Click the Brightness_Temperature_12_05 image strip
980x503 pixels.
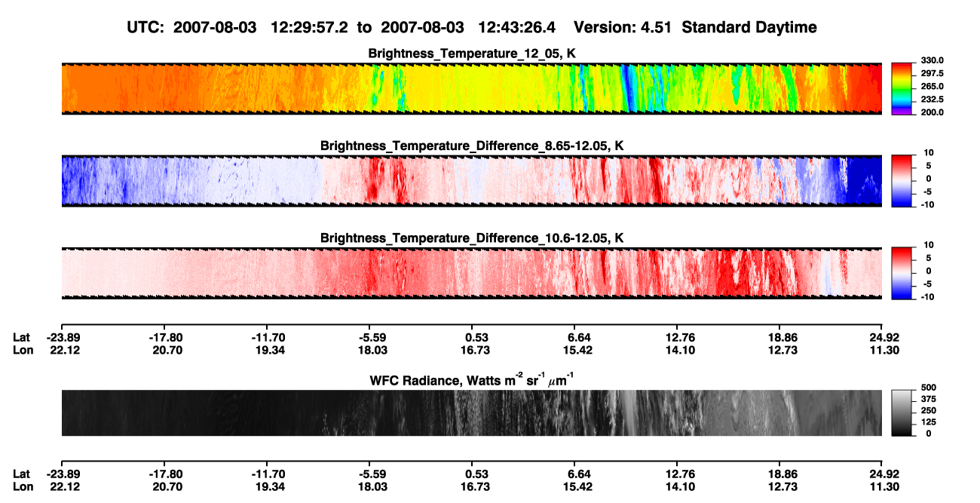[x=471, y=89]
